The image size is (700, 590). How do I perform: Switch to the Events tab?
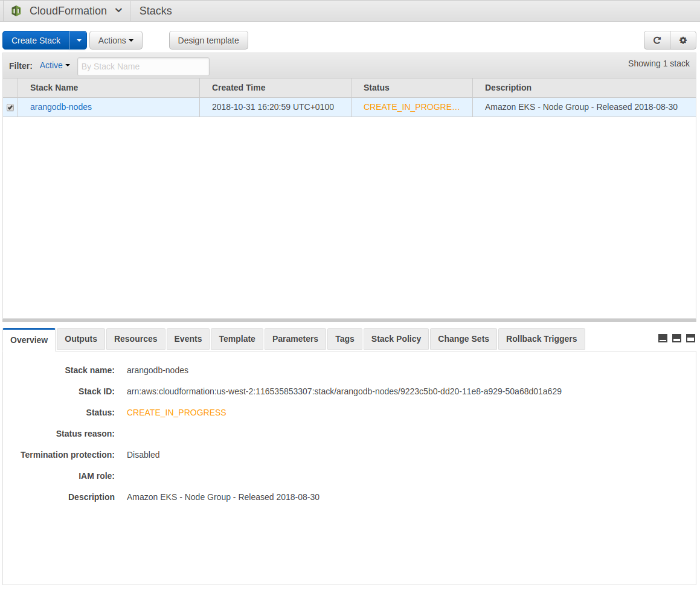click(188, 339)
